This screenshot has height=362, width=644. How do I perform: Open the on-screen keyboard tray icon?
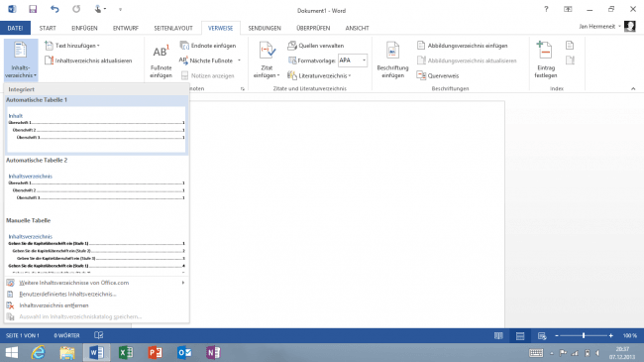pos(536,353)
